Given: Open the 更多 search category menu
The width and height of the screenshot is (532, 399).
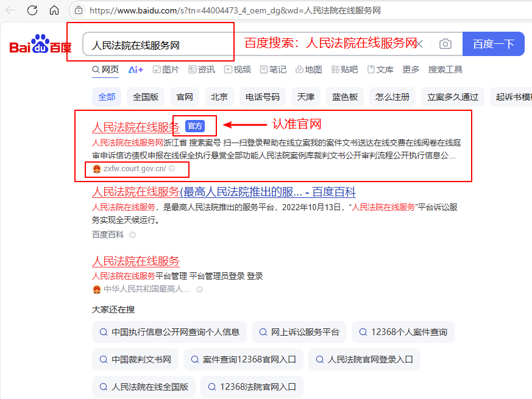Looking at the screenshot, I should click(x=411, y=69).
